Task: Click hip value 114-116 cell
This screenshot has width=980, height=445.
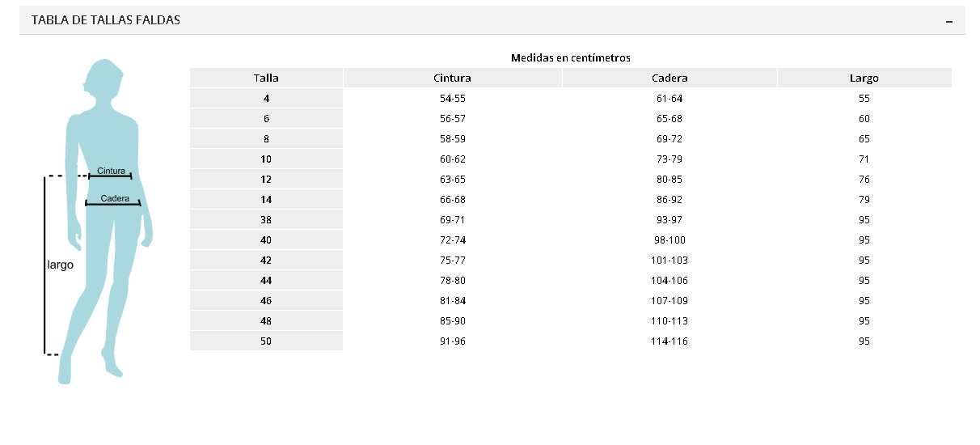Action: [x=670, y=341]
